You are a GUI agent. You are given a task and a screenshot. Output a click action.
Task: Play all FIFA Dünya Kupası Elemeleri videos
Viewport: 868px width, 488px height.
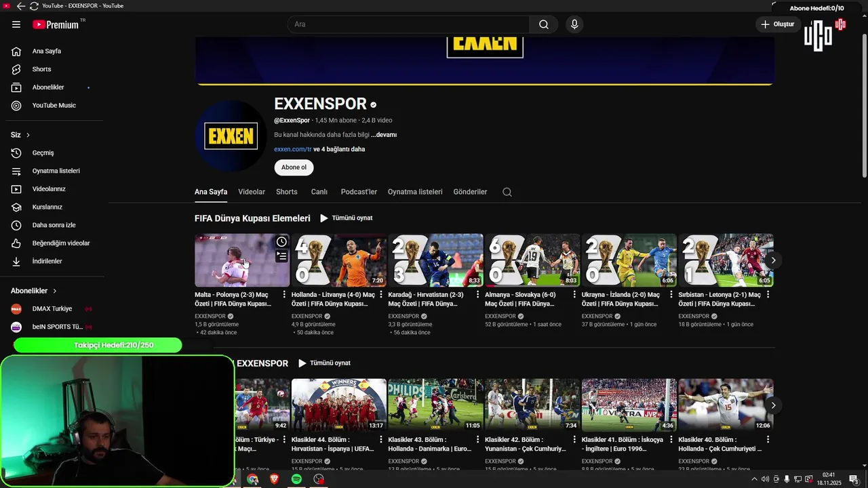click(x=347, y=218)
